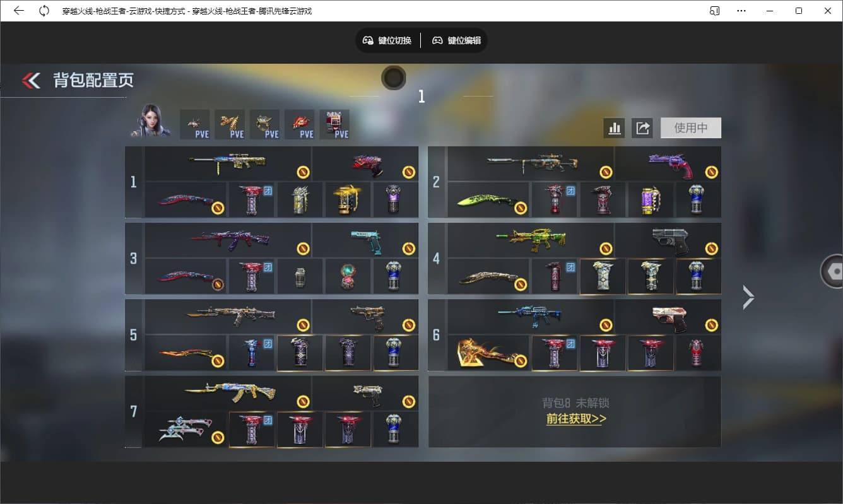The height and width of the screenshot is (504, 843).
Task: Click the backpack number 4 label
Action: click(x=437, y=259)
